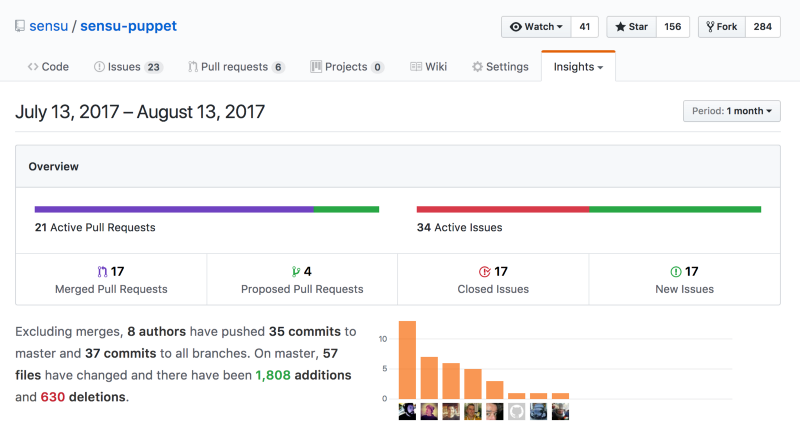The width and height of the screenshot is (800, 444).
Task: Click the "630 deletions" text
Action: coord(83,397)
